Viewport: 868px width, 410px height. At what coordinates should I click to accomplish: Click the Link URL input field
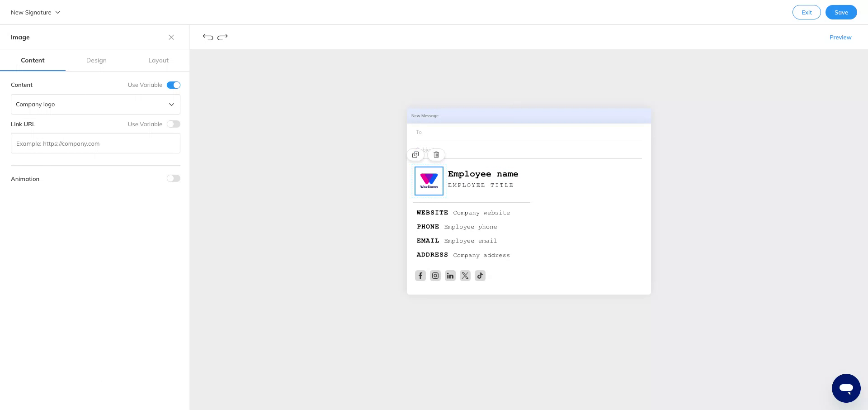pos(95,143)
